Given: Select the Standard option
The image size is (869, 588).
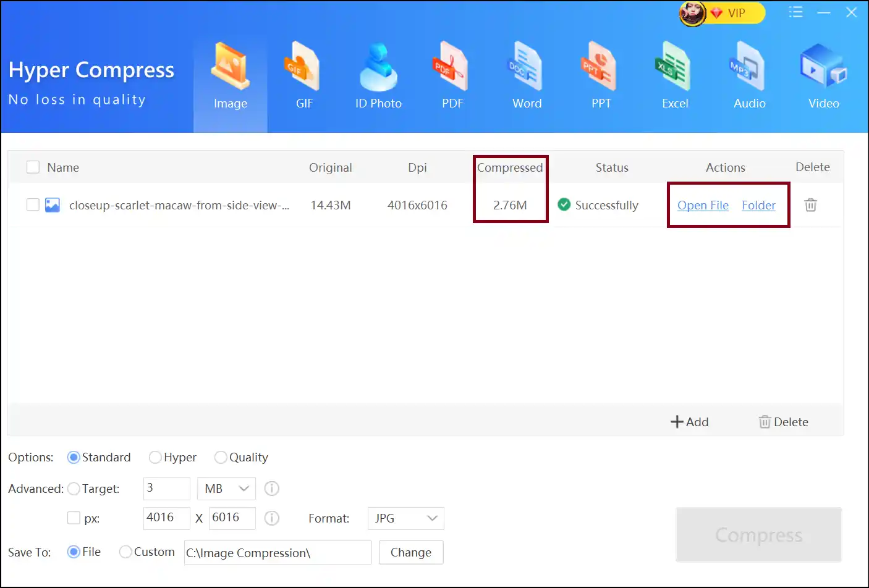Looking at the screenshot, I should tap(99, 457).
